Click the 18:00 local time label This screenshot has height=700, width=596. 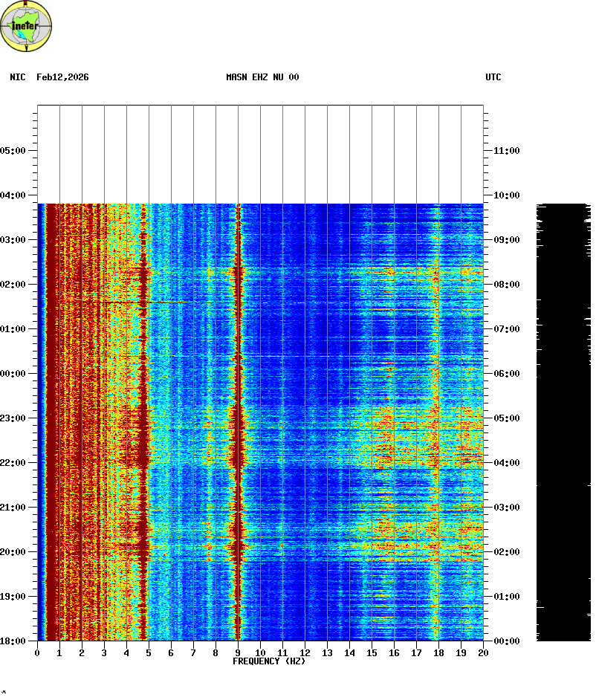pos(15,641)
